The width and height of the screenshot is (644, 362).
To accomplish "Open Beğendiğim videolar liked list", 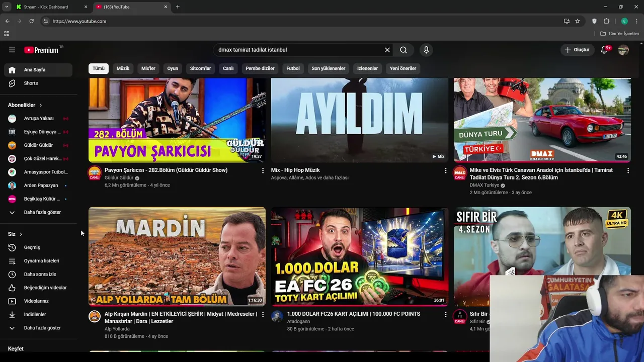I will (x=38, y=288).
